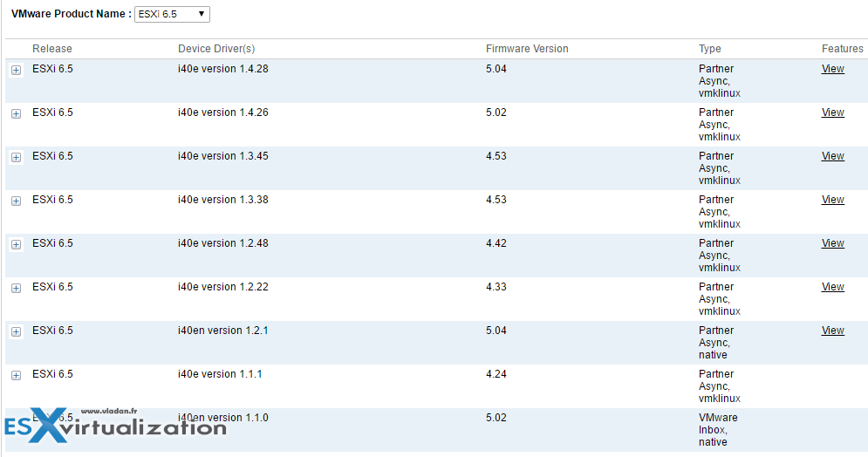Click View link for firmware 4.33 row

832,287
